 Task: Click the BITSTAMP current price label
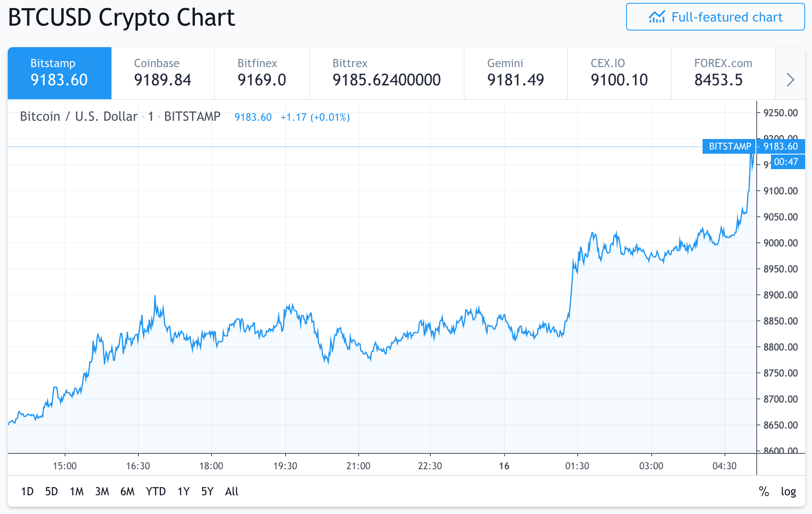pyautogui.click(x=730, y=146)
